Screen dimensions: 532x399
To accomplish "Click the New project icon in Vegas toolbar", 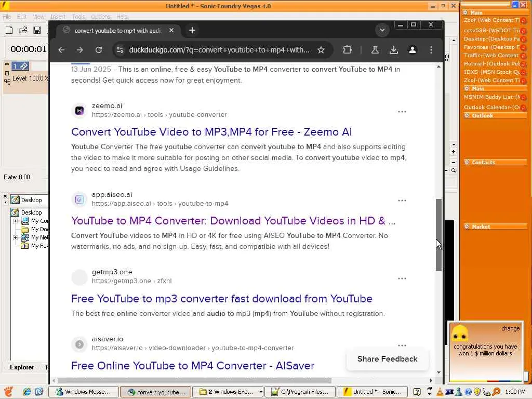I will tap(9, 30).
